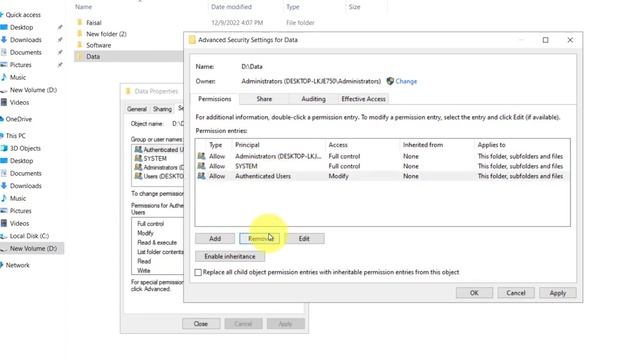Click the Name column header in Explorer
This screenshot has height=360, width=640.
click(x=83, y=7)
